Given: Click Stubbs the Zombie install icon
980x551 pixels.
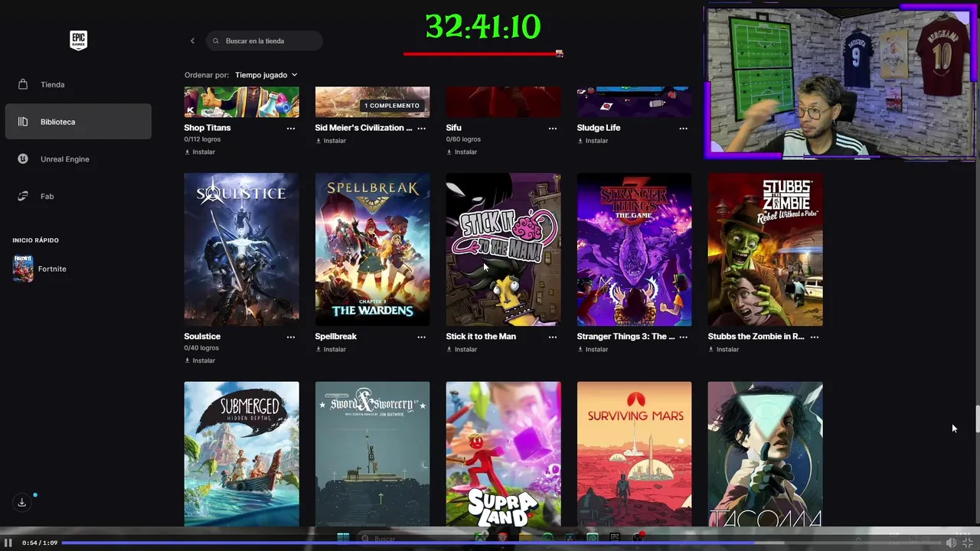Looking at the screenshot, I should point(711,350).
